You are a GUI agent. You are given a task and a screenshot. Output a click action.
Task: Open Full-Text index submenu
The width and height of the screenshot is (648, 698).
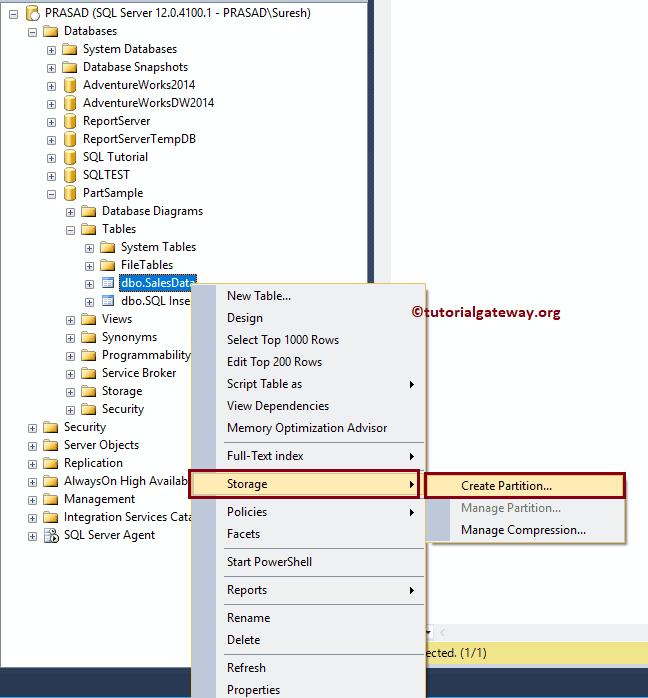(x=309, y=456)
